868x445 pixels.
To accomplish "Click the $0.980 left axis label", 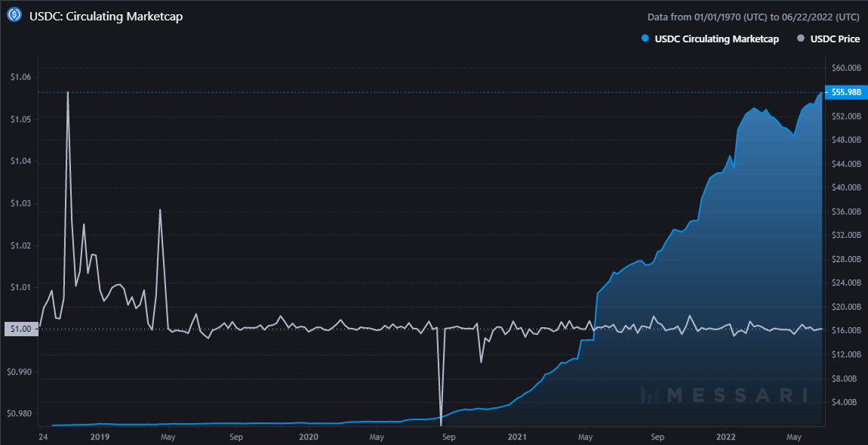I will pos(20,413).
